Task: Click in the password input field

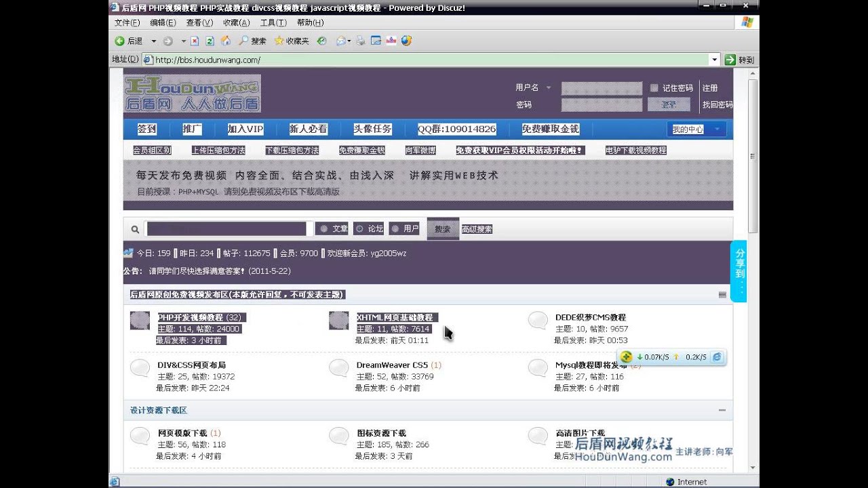Action: point(601,104)
